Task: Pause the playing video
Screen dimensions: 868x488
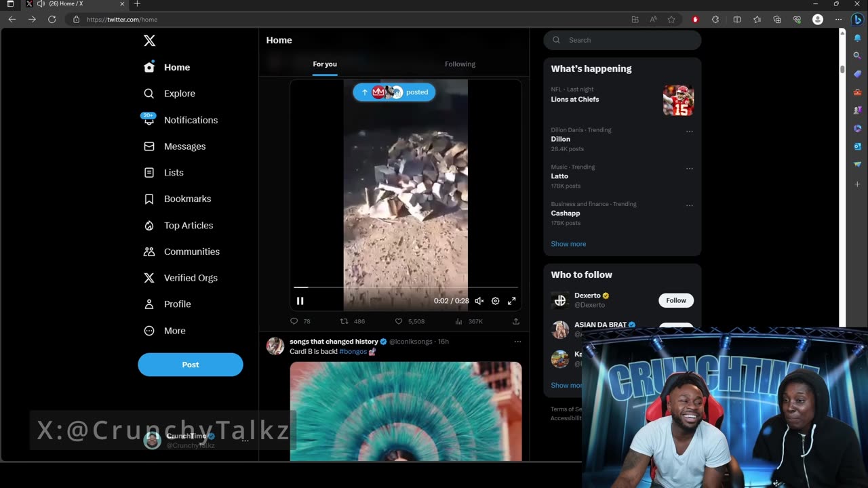Action: (300, 301)
